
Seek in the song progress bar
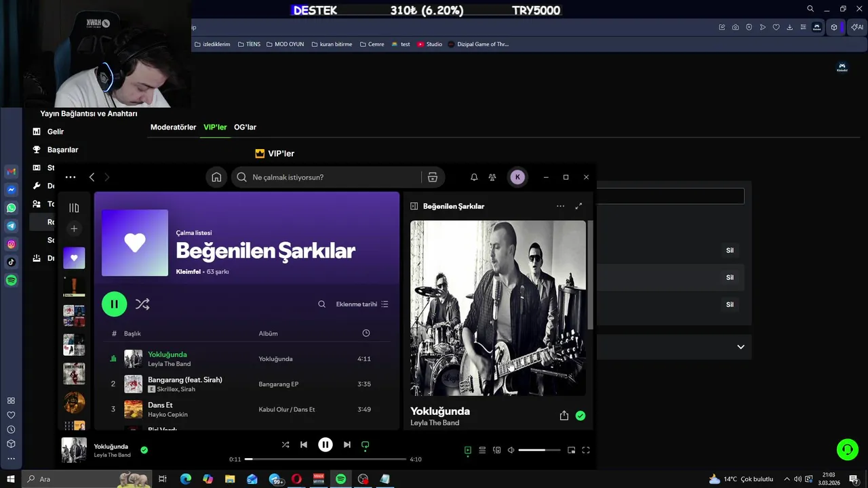[325, 460]
